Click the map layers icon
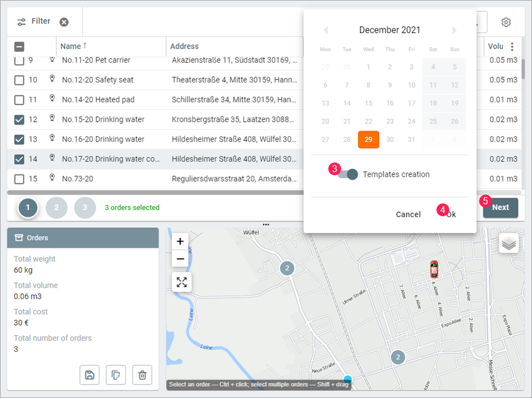Viewport: 532px width, 398px height. [509, 243]
